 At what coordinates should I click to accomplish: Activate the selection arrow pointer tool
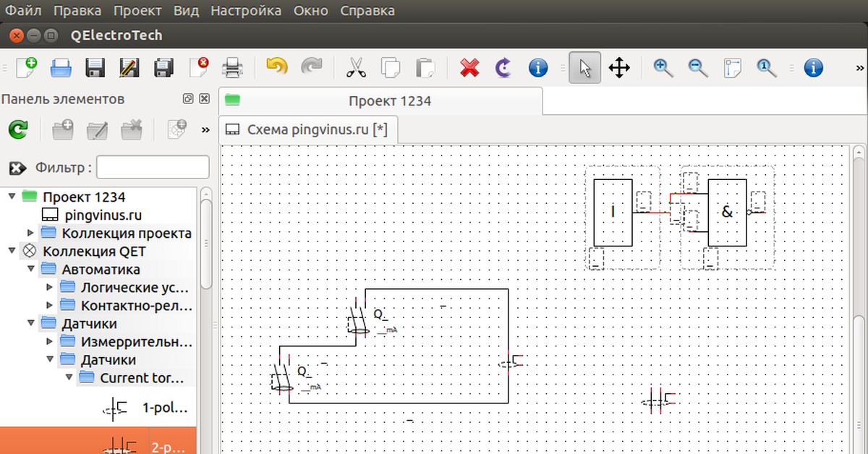(584, 68)
